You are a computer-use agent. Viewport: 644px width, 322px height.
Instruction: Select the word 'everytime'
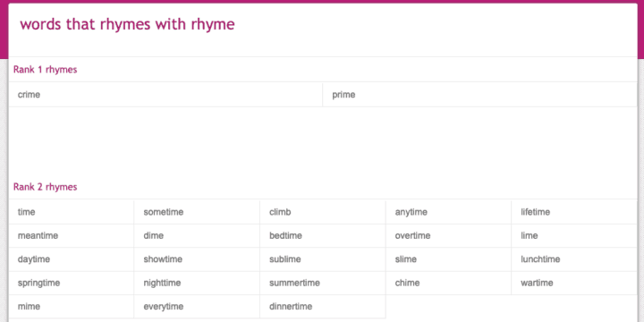[x=164, y=307]
